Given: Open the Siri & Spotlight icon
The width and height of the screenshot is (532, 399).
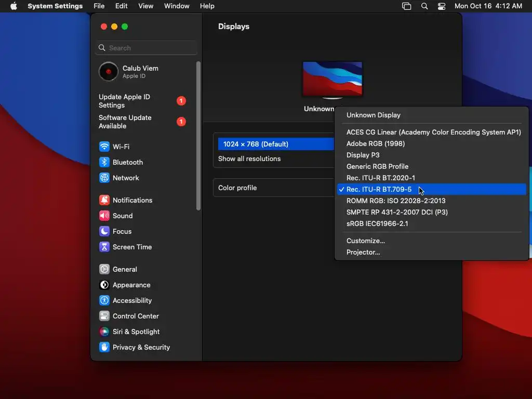Looking at the screenshot, I should (104, 332).
